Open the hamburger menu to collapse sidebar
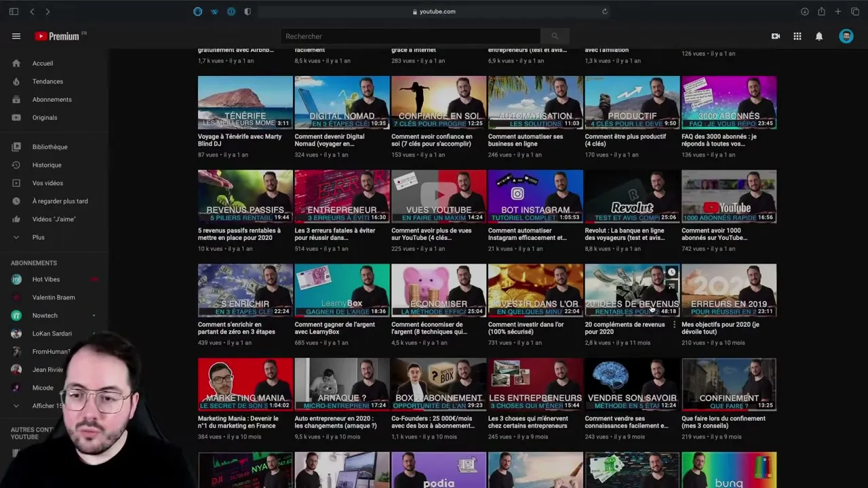 (16, 36)
